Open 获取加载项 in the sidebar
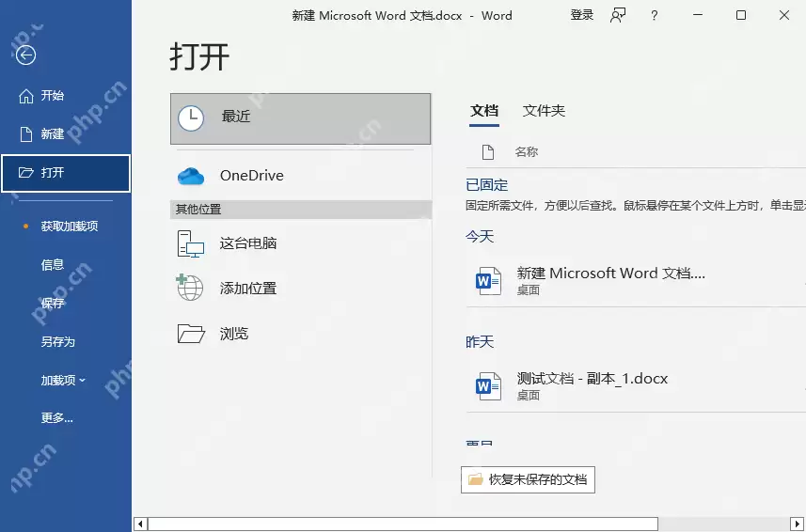The image size is (806, 532). pyautogui.click(x=65, y=226)
